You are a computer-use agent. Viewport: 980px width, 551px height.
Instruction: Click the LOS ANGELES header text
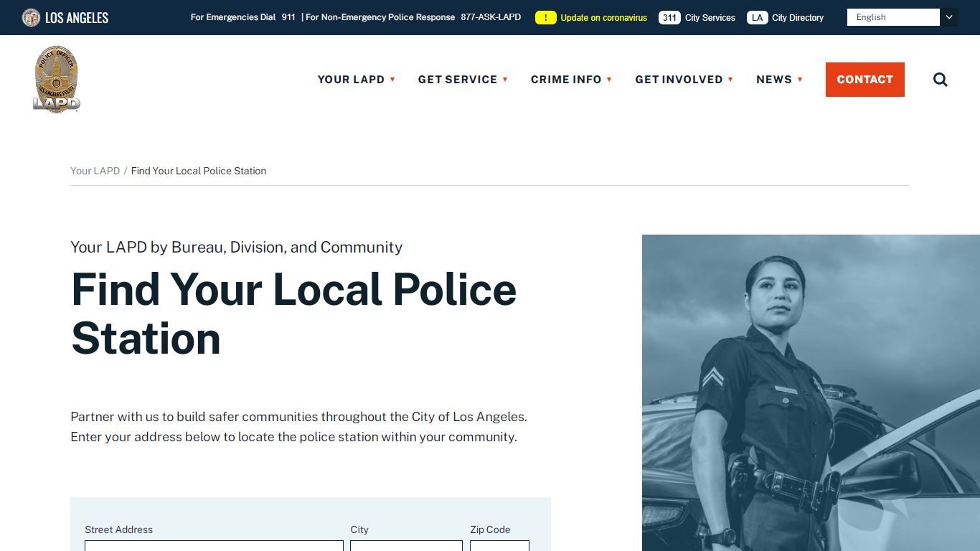pos(77,17)
